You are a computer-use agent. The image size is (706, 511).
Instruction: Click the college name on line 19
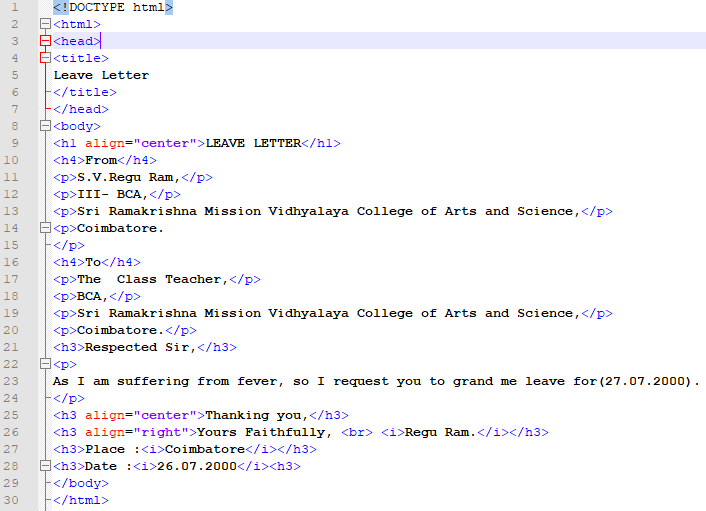[329, 313]
